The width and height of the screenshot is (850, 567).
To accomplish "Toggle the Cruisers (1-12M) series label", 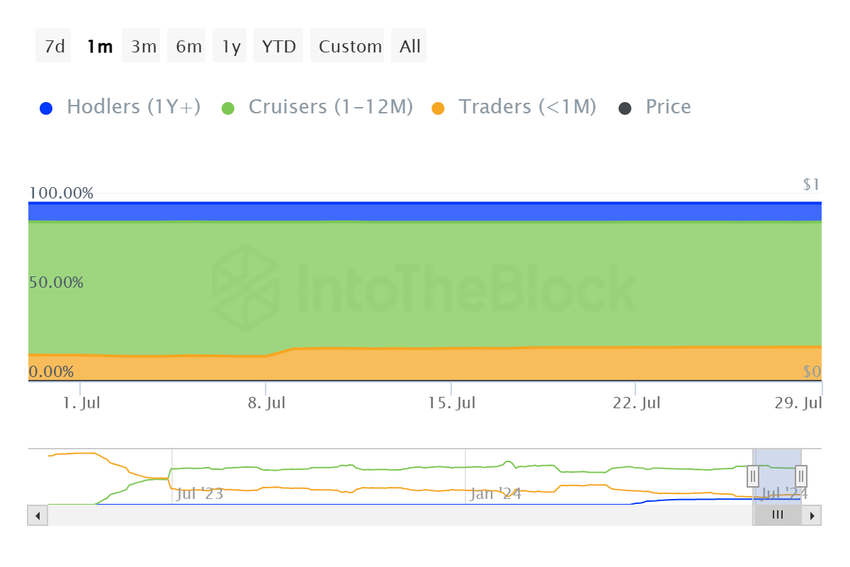I will coord(330,107).
